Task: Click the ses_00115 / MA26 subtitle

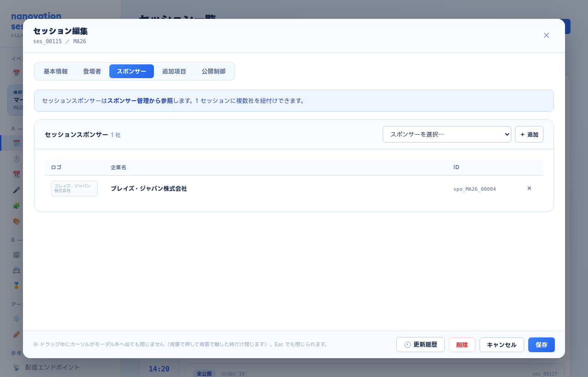Action: (x=59, y=41)
